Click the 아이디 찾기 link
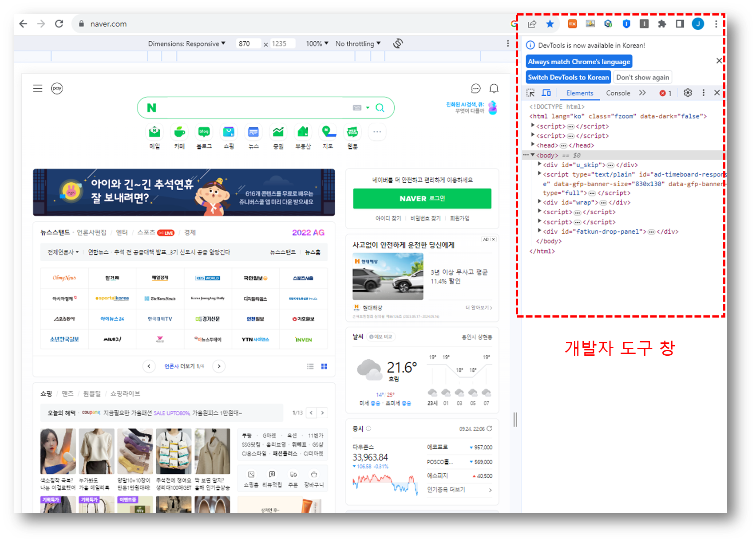This screenshot has width=756, height=542. click(388, 218)
